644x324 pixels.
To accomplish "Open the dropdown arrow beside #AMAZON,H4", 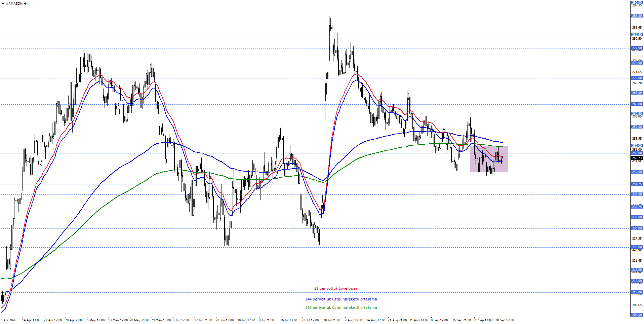I will [3, 3].
